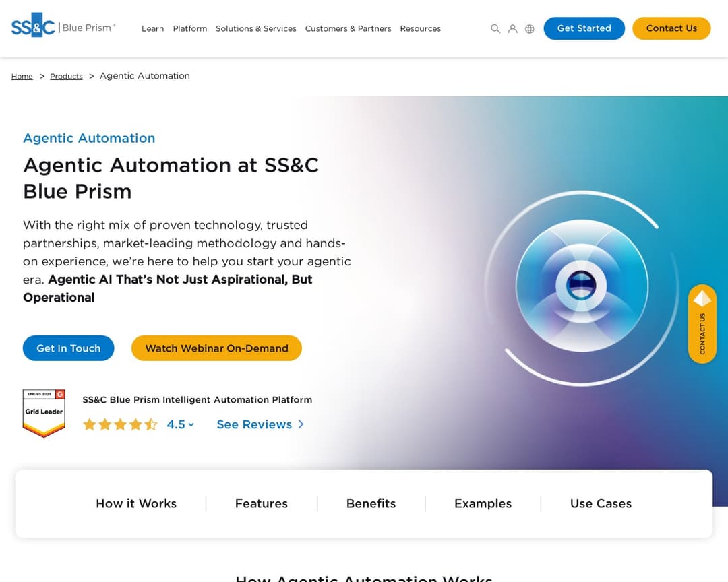The image size is (728, 582).
Task: Open the floating Contact Us side tab
Action: tap(702, 324)
